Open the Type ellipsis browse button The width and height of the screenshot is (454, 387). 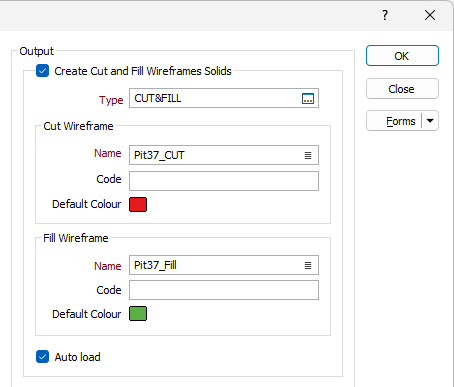[x=308, y=99]
